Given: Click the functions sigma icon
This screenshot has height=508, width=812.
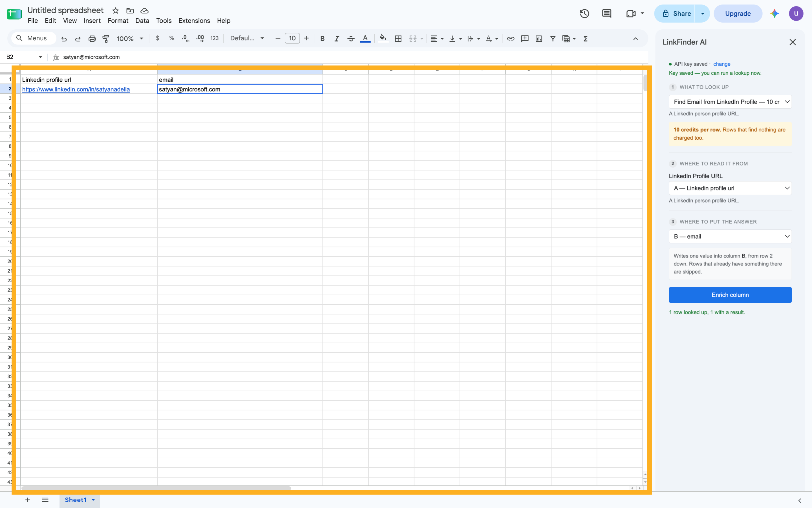Looking at the screenshot, I should [585, 39].
